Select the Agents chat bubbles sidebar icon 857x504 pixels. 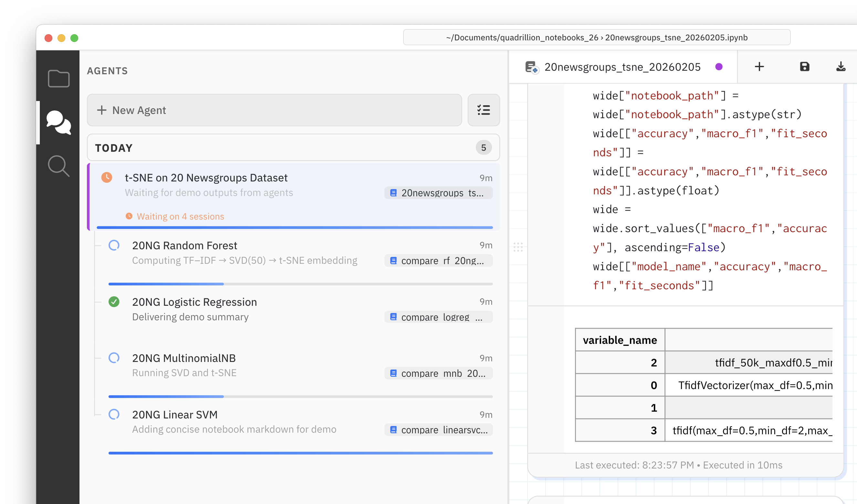coord(58,122)
